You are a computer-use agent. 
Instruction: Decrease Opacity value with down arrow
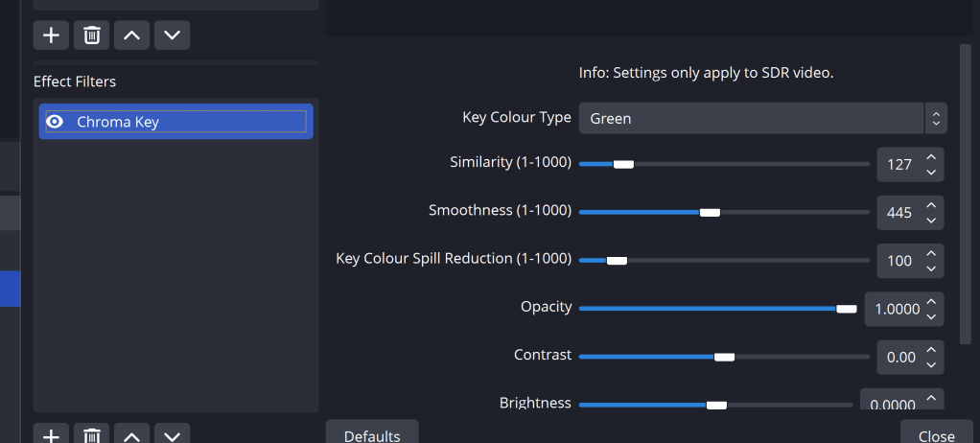pyautogui.click(x=931, y=316)
